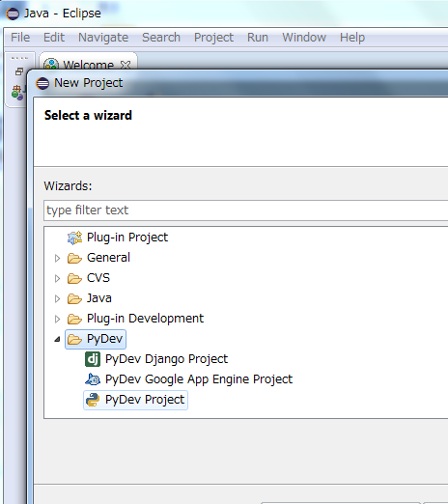The height and width of the screenshot is (504, 448).
Task: Expand the General category
Action: pos(57,258)
